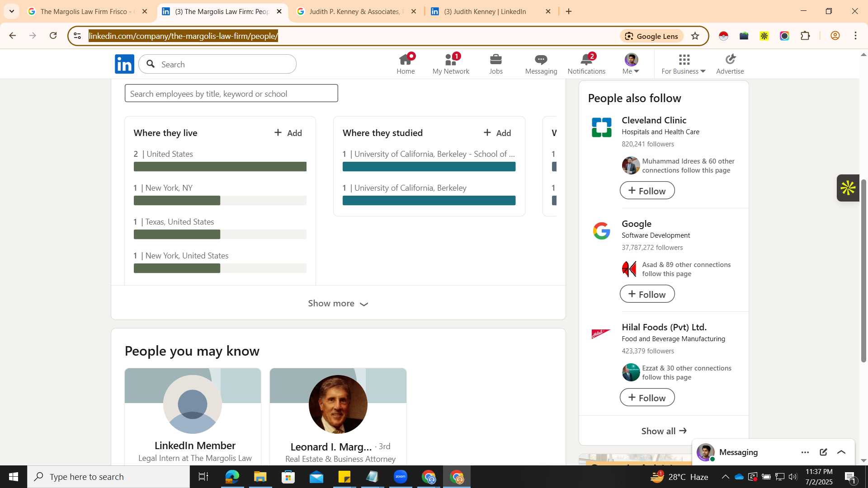Open new browser tab plus
The width and height of the screenshot is (868, 488).
pos(569,11)
